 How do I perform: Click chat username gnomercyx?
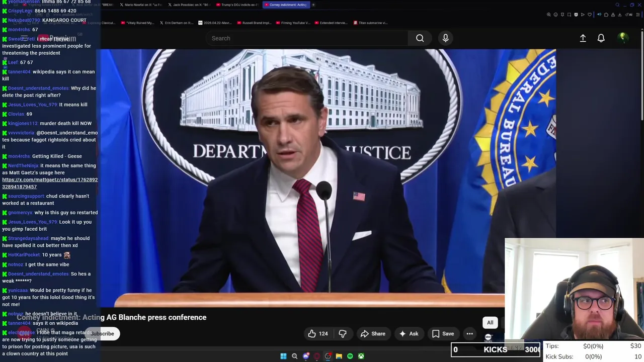pyautogui.click(x=20, y=213)
